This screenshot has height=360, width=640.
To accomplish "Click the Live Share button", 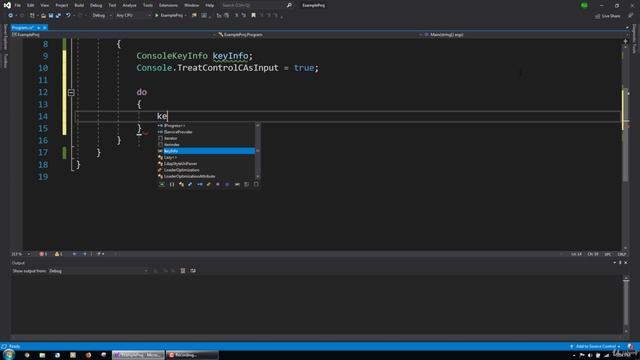I will tap(608, 16).
